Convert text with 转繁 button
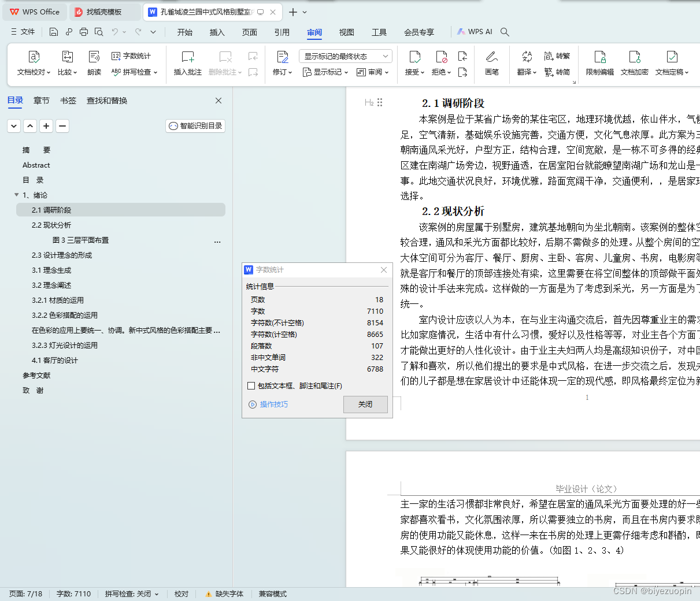Screen dimensions: 700x601 coord(557,56)
